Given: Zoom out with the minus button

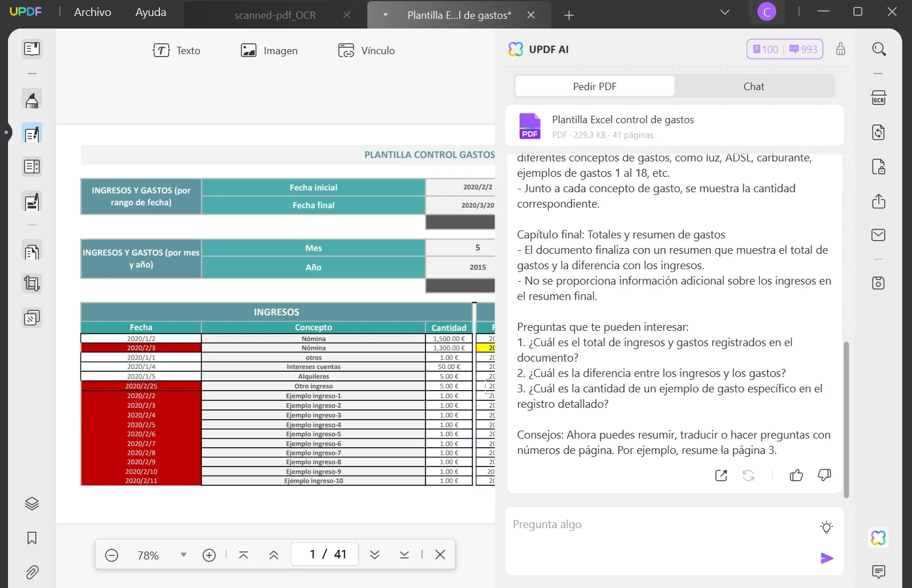Looking at the screenshot, I should pyautogui.click(x=112, y=555).
